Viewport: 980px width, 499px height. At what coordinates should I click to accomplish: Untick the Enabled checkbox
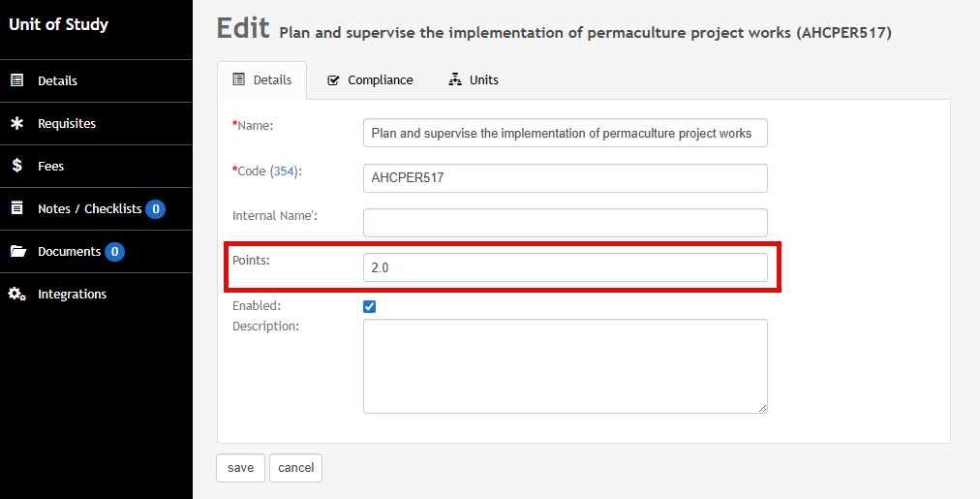[369, 306]
